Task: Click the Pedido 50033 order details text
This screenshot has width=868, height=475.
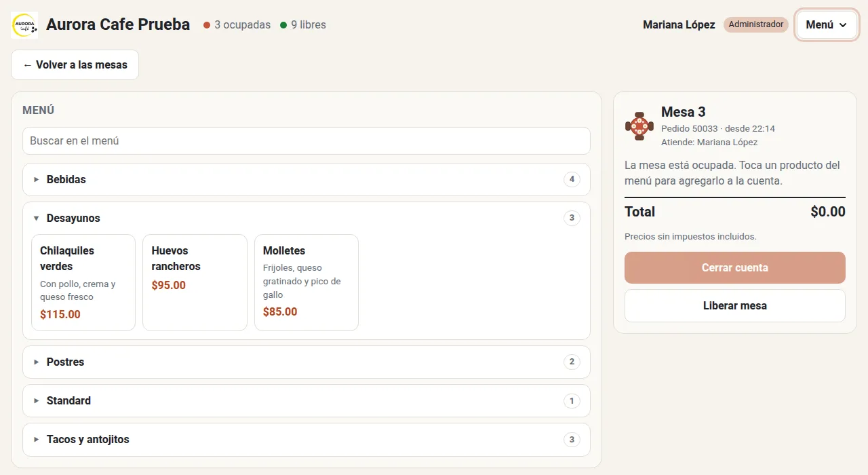Action: tap(718, 129)
